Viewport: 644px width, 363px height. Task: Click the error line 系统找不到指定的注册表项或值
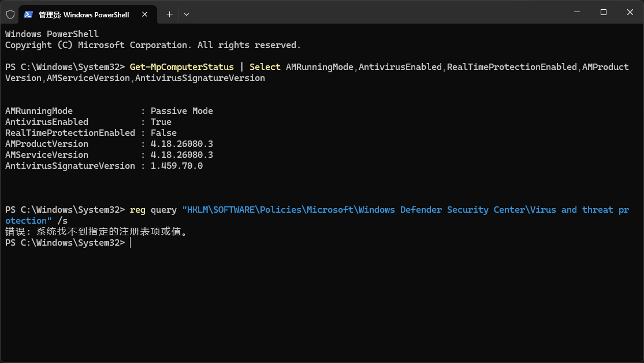tap(97, 232)
